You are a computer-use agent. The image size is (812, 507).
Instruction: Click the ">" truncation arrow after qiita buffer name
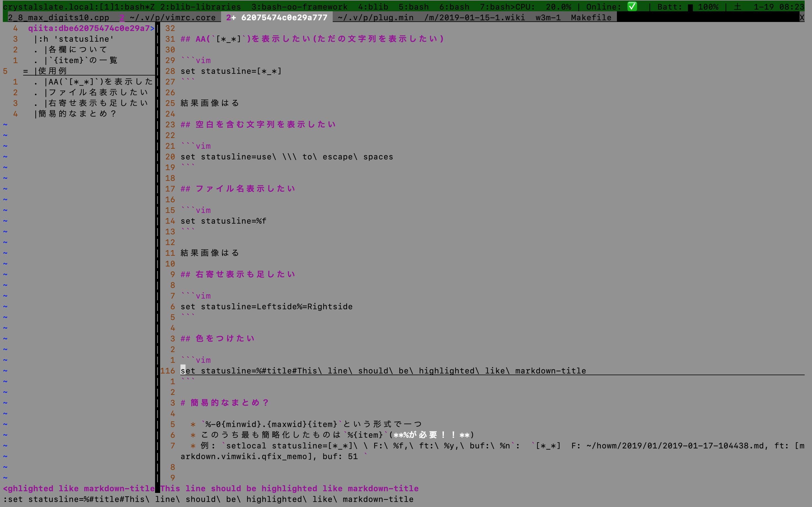153,28
